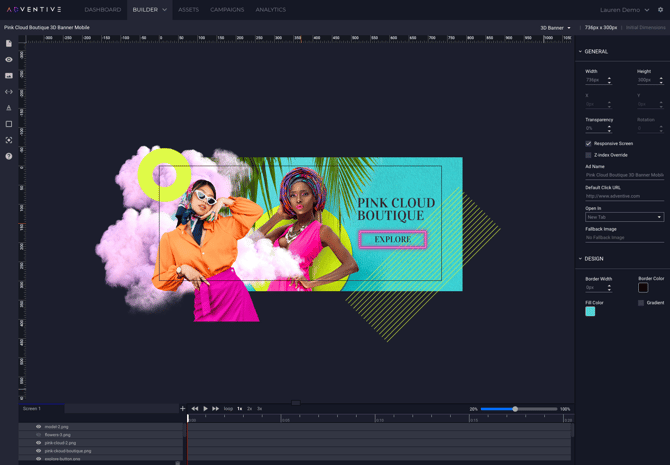
Task: Set playback speed to 2x
Action: point(250,409)
